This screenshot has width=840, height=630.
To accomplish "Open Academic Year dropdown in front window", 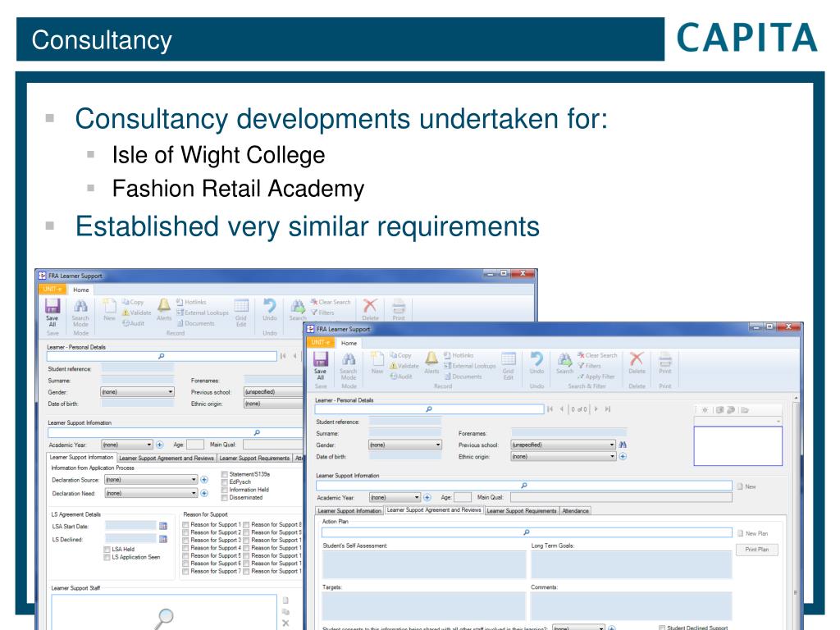I will click(395, 497).
